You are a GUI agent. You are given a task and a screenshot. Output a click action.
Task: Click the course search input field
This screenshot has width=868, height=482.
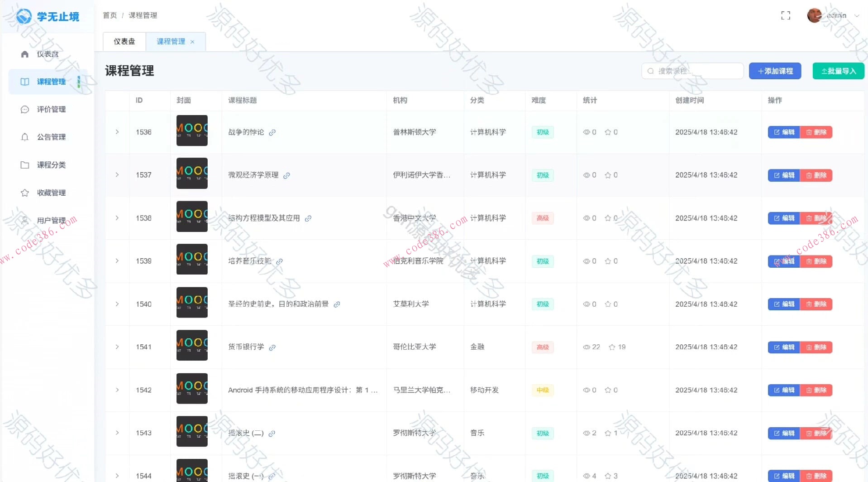pos(692,71)
